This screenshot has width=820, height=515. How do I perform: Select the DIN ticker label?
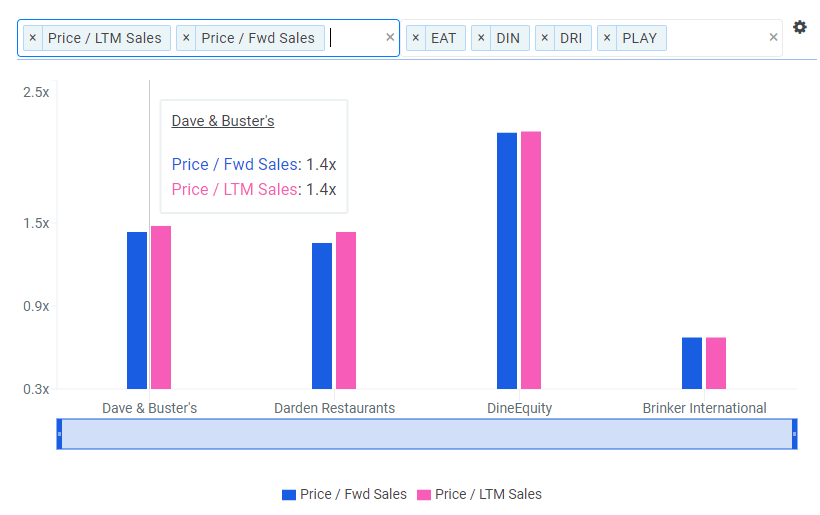pyautogui.click(x=508, y=38)
